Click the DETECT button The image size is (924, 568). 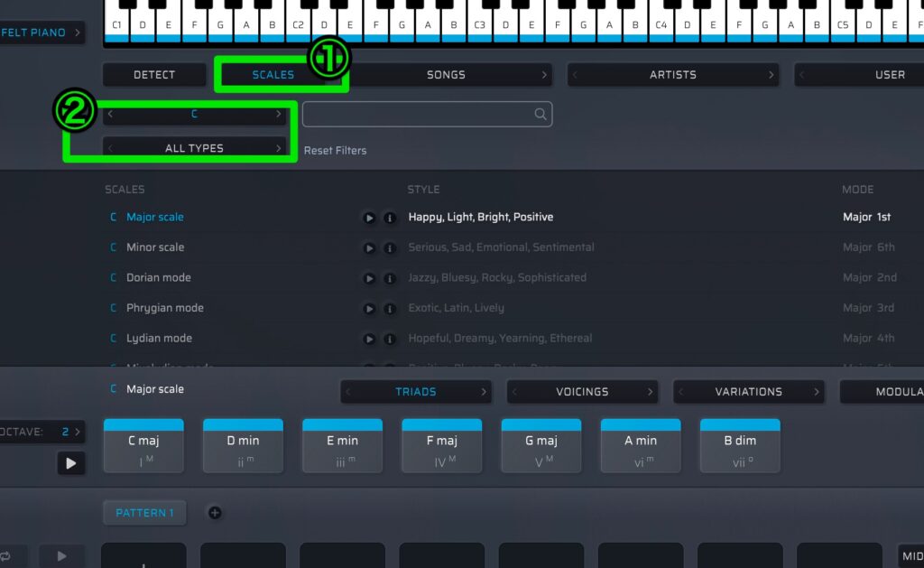click(154, 75)
